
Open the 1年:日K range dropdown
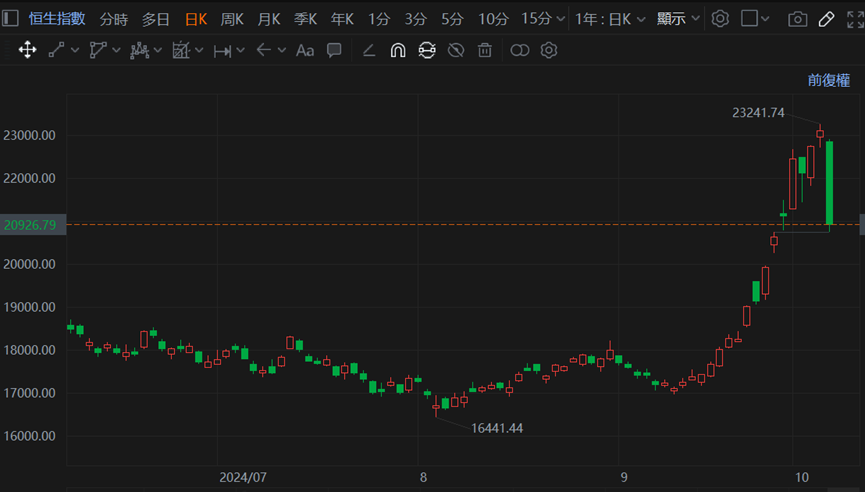point(610,19)
